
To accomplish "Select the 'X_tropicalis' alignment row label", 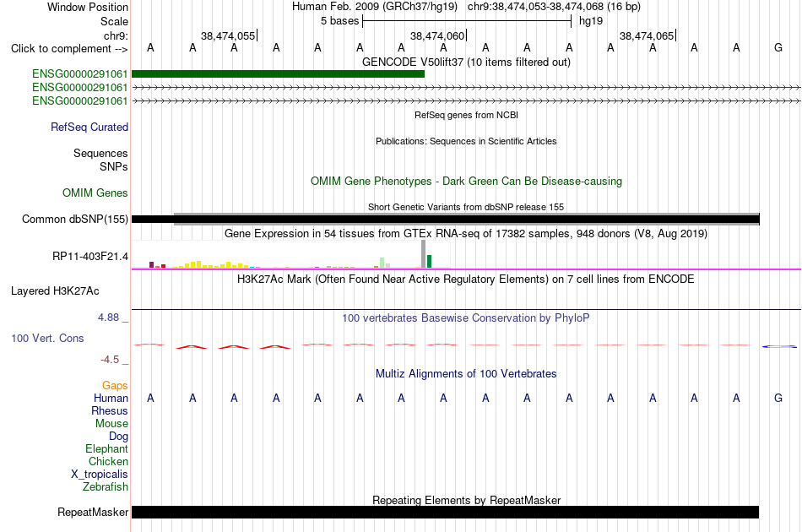I will pyautogui.click(x=100, y=475).
